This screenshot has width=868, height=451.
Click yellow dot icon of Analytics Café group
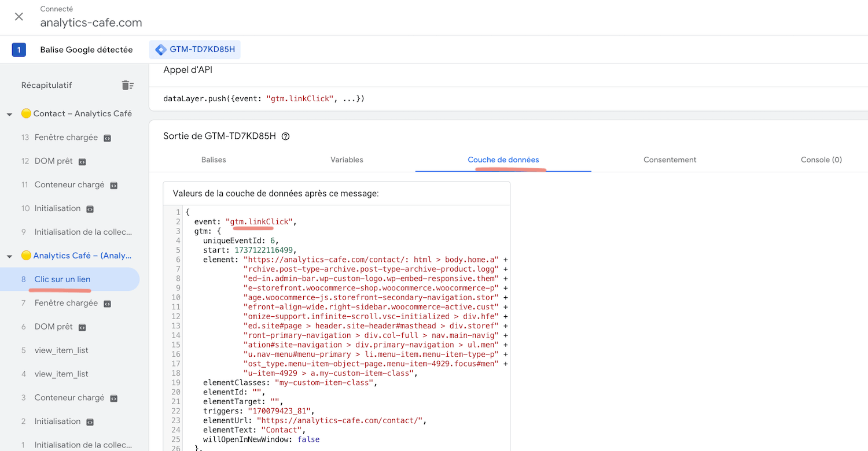click(26, 256)
